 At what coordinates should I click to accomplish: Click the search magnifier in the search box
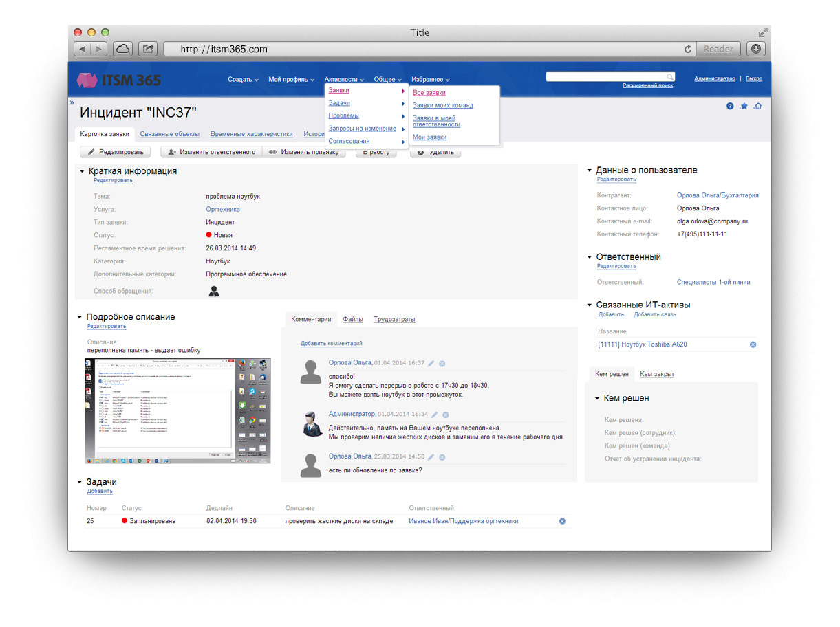point(670,76)
